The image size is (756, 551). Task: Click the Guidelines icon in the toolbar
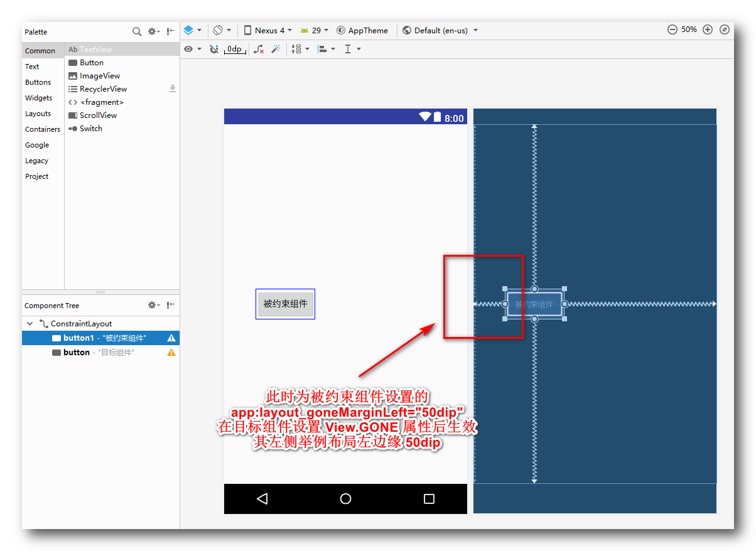coord(350,48)
